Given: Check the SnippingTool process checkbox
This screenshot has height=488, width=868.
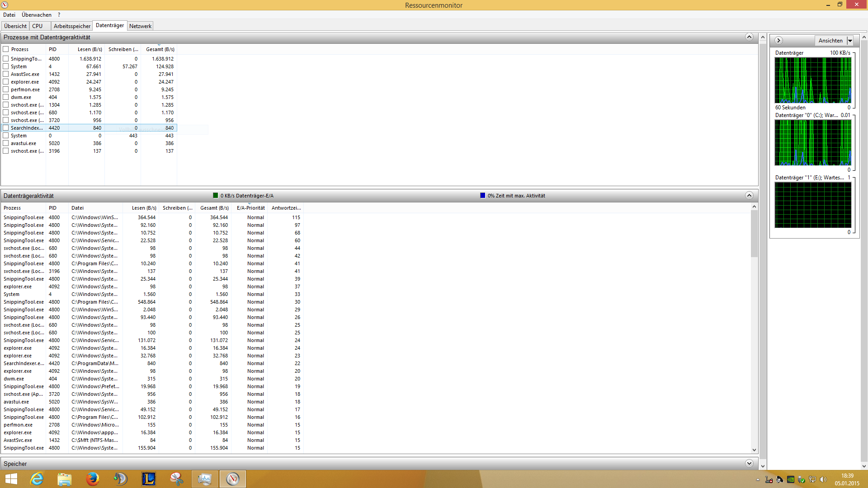Looking at the screenshot, I should pyautogui.click(x=6, y=59).
